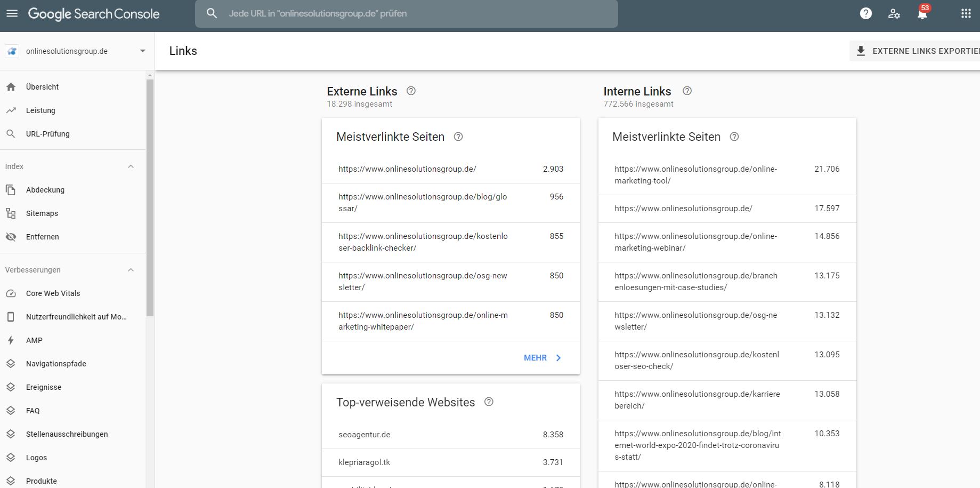Open online-marketing-whitepaper external page row
980x488 pixels.
pos(451,321)
